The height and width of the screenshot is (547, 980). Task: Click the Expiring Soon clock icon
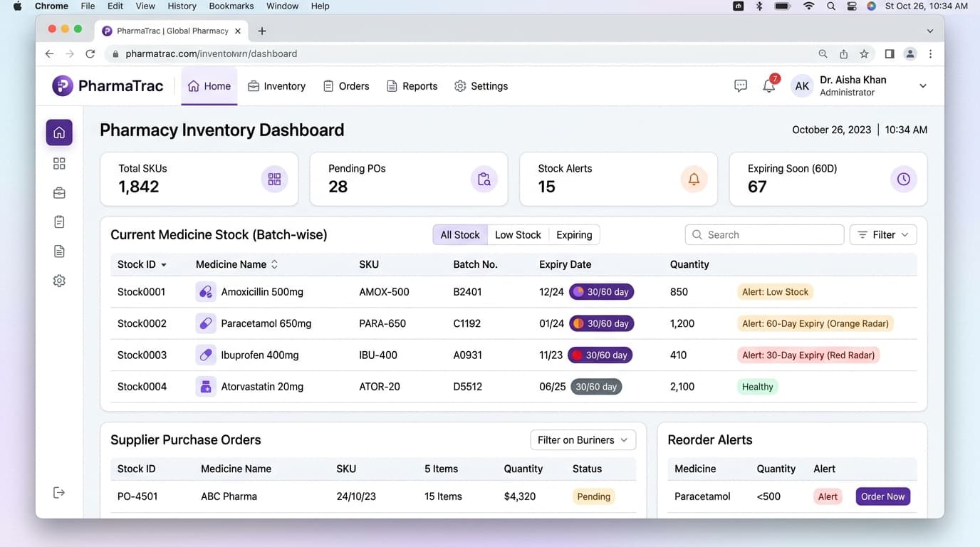pos(903,179)
